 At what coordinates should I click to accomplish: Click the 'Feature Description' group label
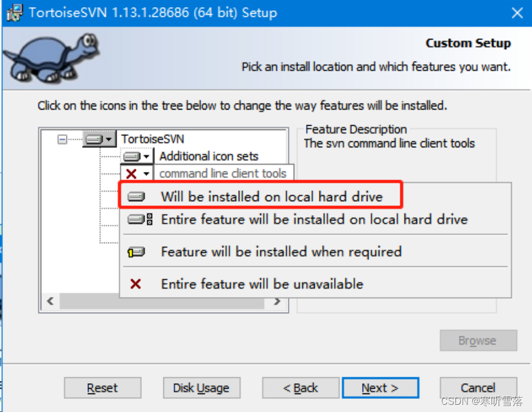point(356,129)
